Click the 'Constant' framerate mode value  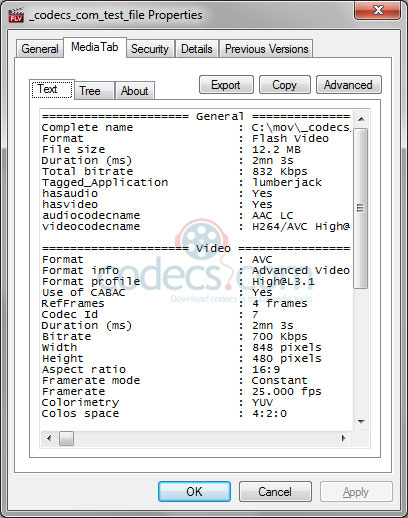click(x=280, y=380)
